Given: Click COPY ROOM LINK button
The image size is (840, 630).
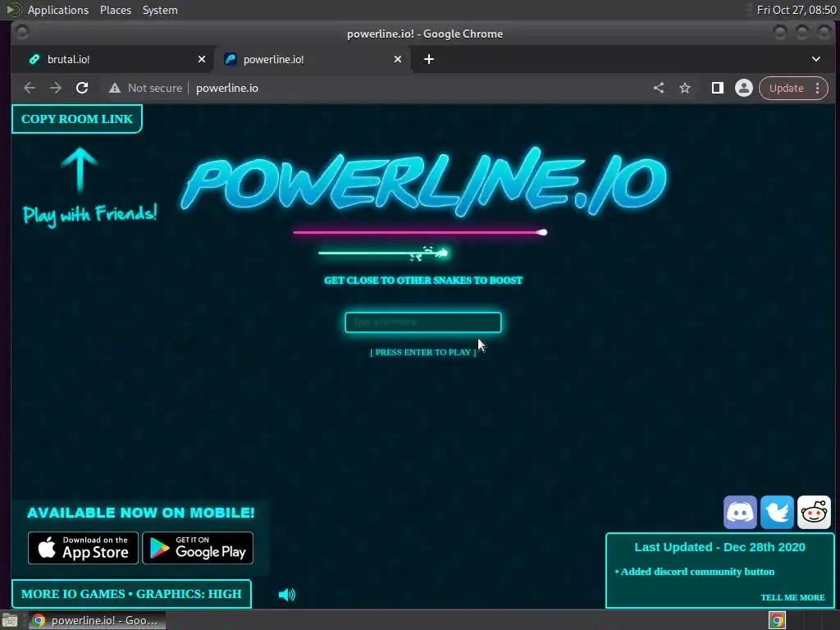Looking at the screenshot, I should coord(76,119).
